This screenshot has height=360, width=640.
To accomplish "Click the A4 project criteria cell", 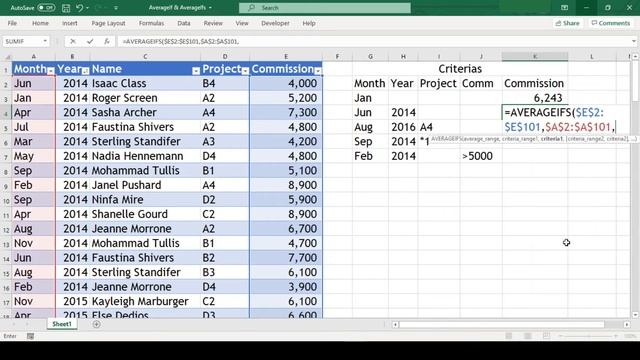I will tap(439, 127).
